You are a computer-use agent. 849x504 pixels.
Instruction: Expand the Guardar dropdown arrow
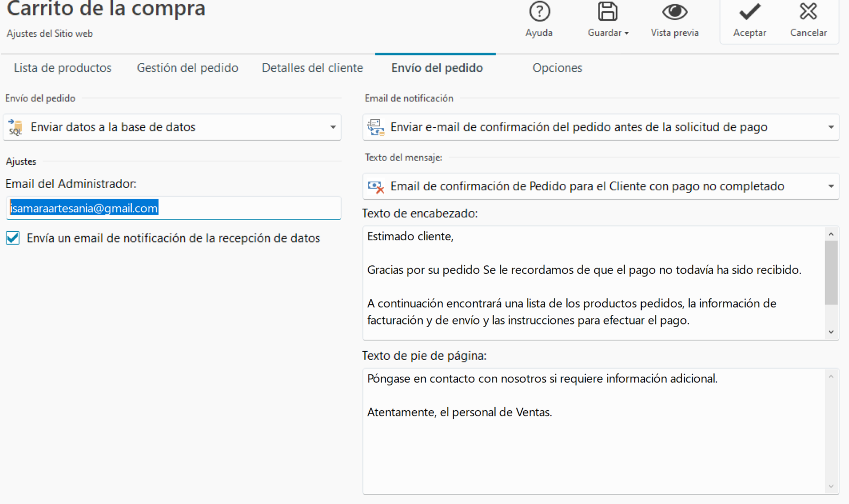(627, 33)
